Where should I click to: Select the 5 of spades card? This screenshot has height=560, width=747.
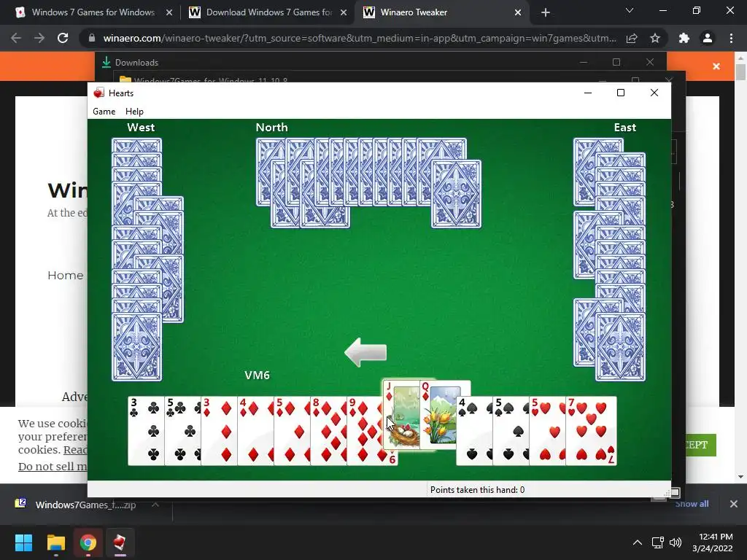click(511, 430)
